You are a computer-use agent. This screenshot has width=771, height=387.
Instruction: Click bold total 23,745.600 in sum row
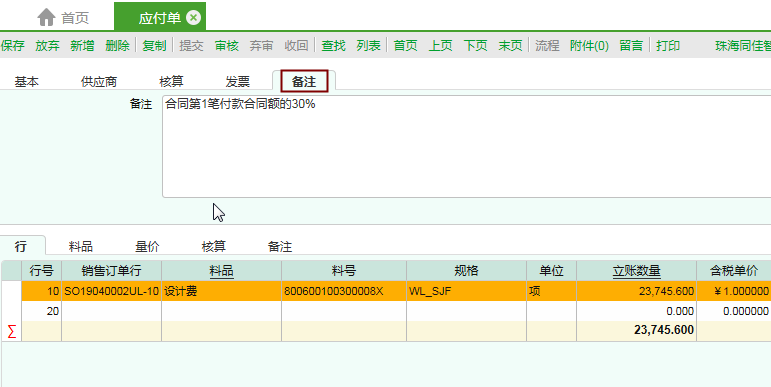click(636, 330)
